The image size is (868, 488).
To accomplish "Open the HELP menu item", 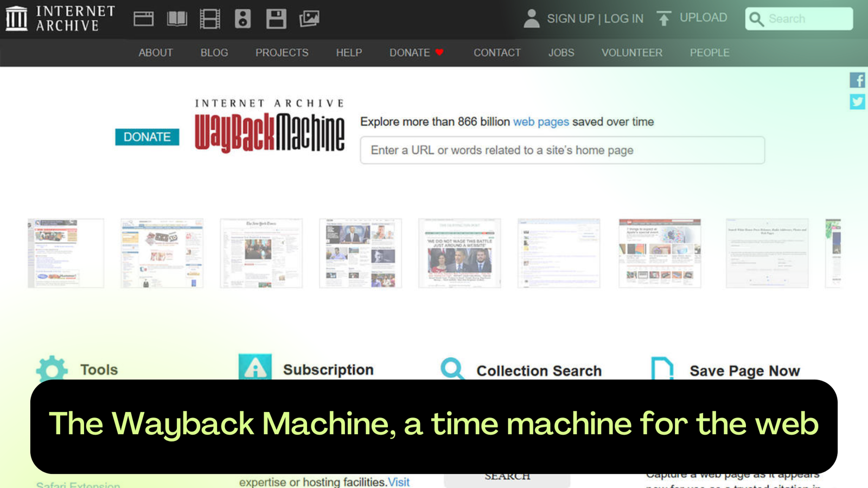I will click(x=349, y=53).
